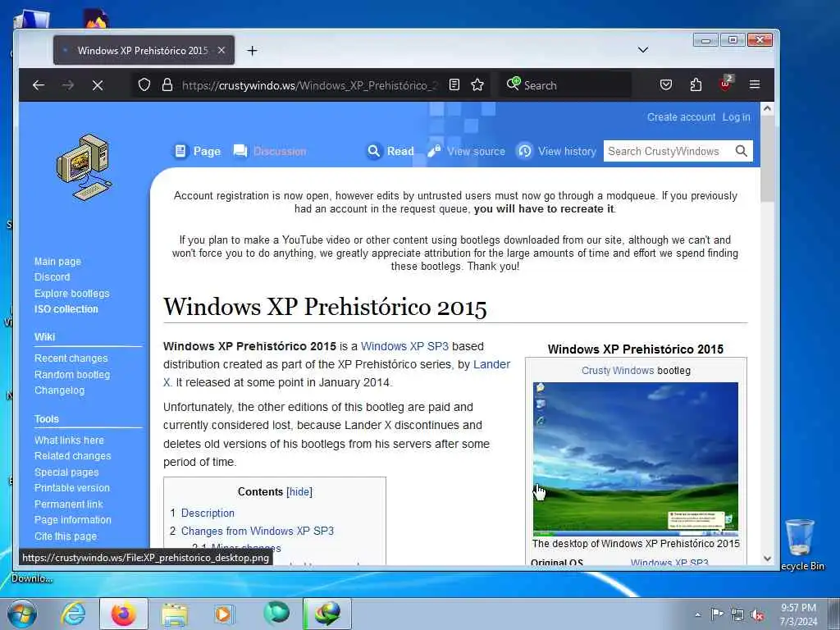The height and width of the screenshot is (630, 840).
Task: Go to a Random bootleg
Action: click(72, 374)
